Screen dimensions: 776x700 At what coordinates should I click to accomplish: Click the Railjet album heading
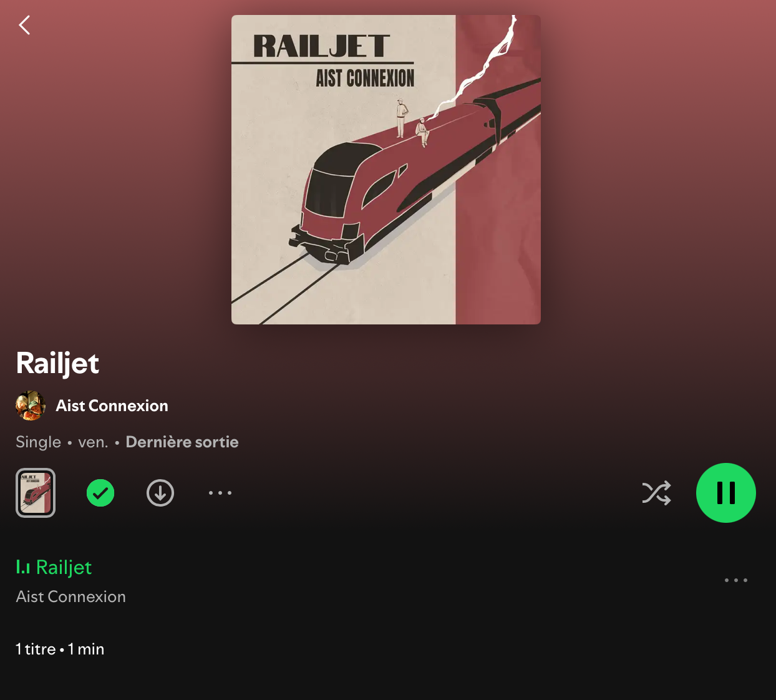pos(57,364)
